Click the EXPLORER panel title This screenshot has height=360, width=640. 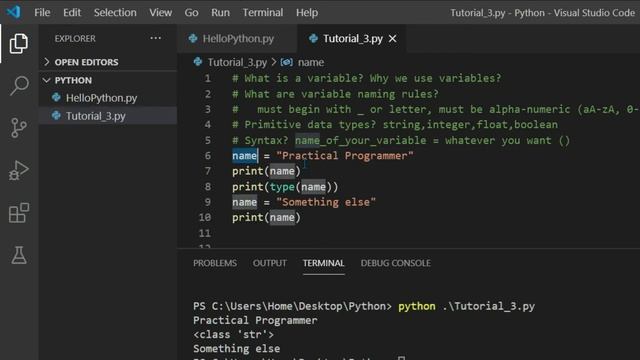(75, 38)
